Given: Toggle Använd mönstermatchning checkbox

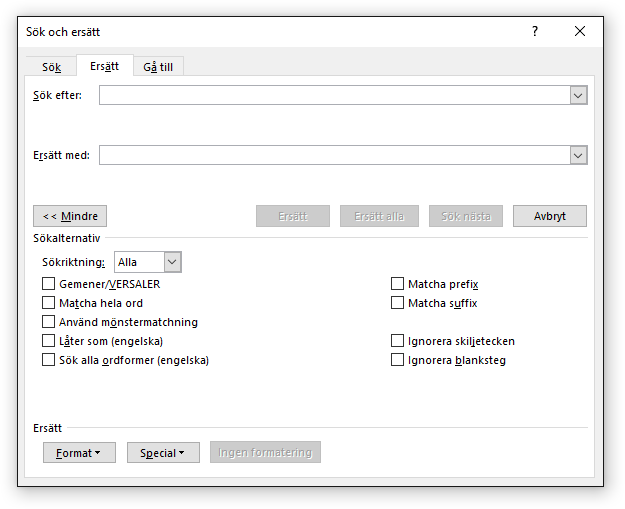Looking at the screenshot, I should tap(49, 322).
